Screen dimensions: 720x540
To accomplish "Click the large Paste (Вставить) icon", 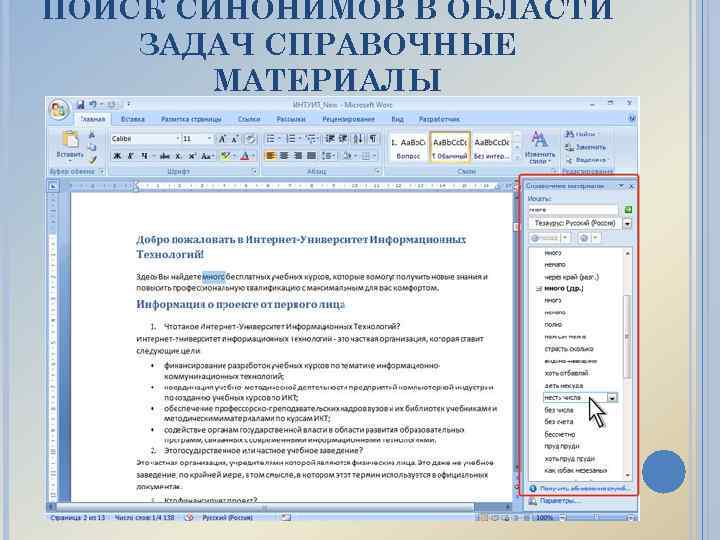I will (70, 140).
